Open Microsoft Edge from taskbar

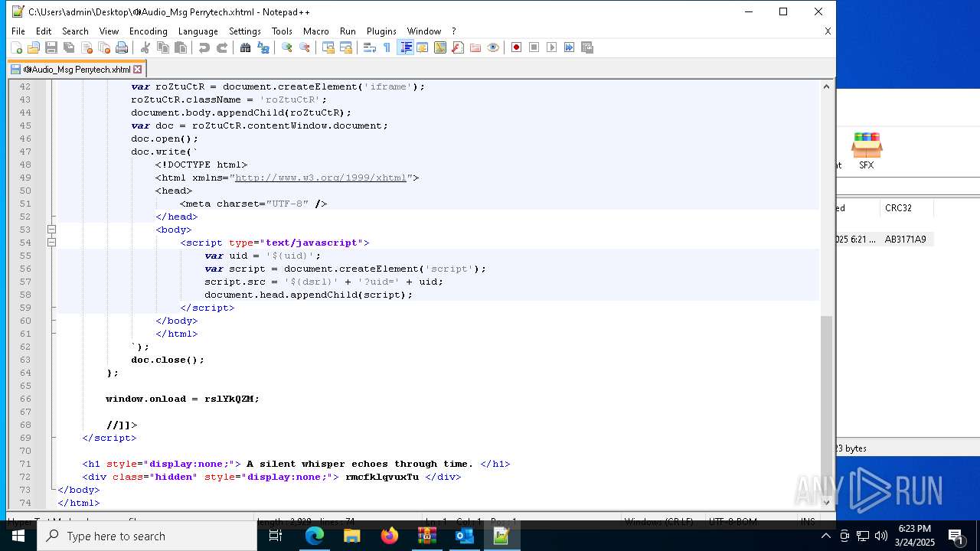point(315,536)
